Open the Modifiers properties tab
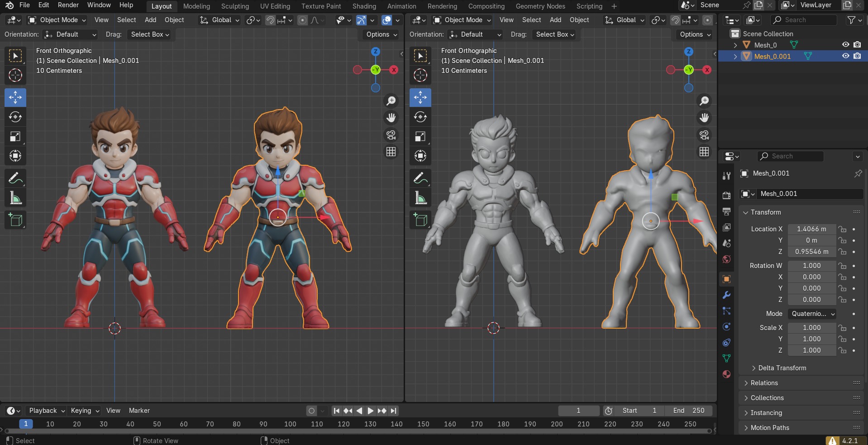 (727, 295)
